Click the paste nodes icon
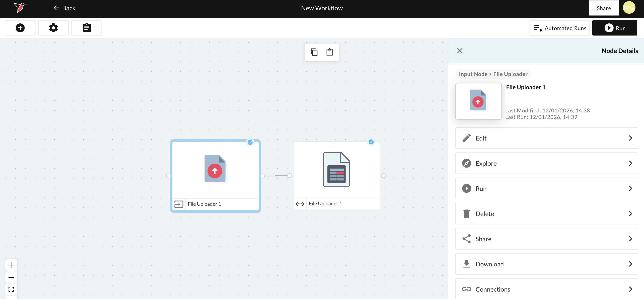The width and height of the screenshot is (644, 299). [329, 52]
